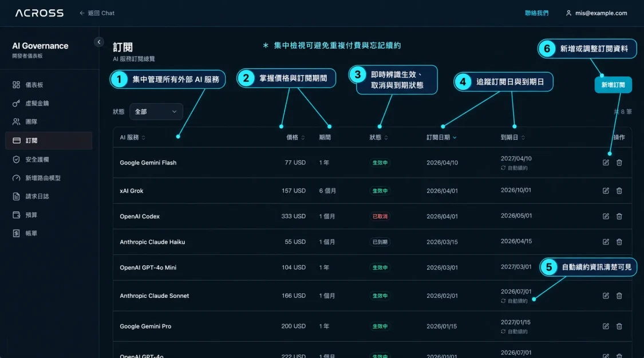
Task: Sort by the 到期日 column
Action: point(512,137)
